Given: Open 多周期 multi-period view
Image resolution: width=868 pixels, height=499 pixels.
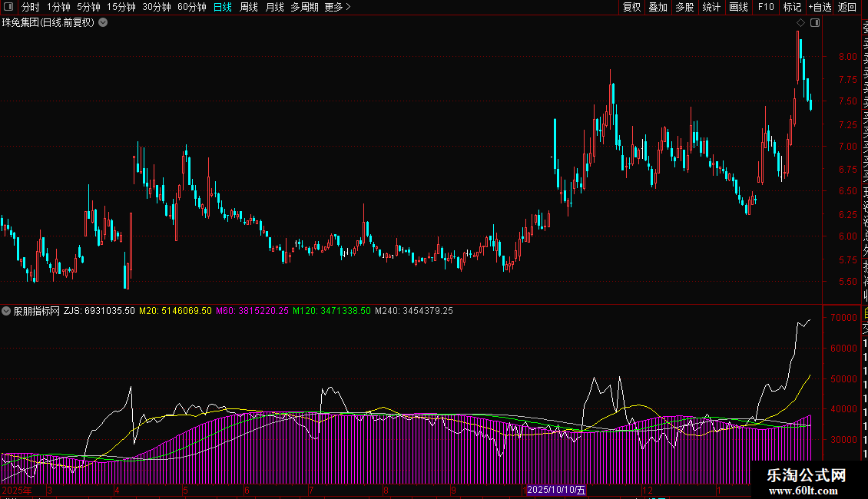Looking at the screenshot, I should coord(304,7).
